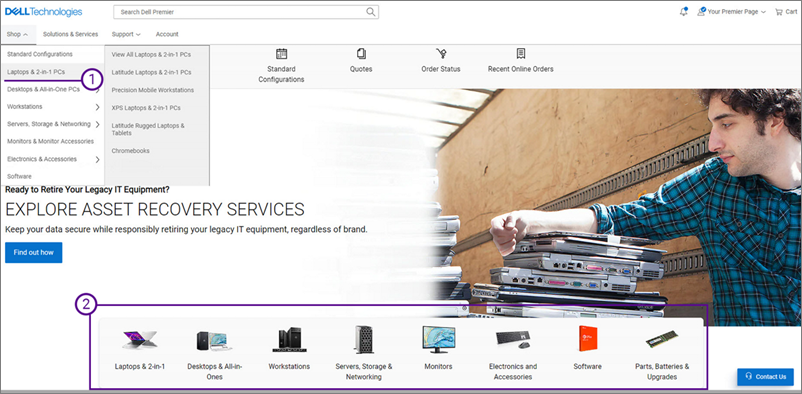Choose Latitude Laptops & 2-in-1 PCs

pyautogui.click(x=151, y=72)
